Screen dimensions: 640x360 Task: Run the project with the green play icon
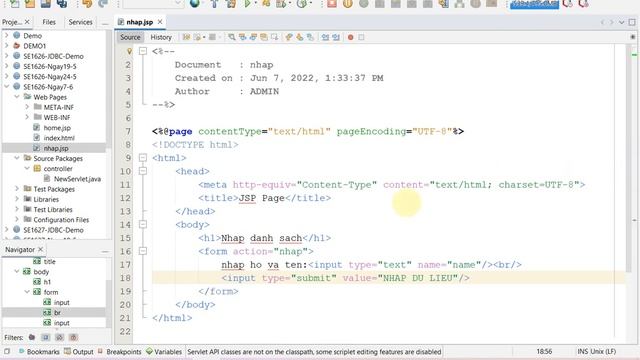247,4
